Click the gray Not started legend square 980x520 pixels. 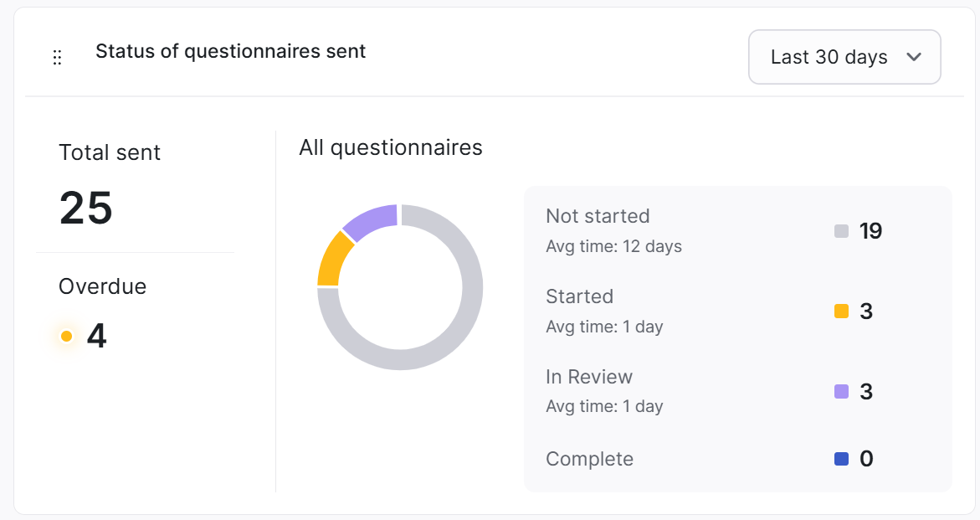tap(841, 231)
